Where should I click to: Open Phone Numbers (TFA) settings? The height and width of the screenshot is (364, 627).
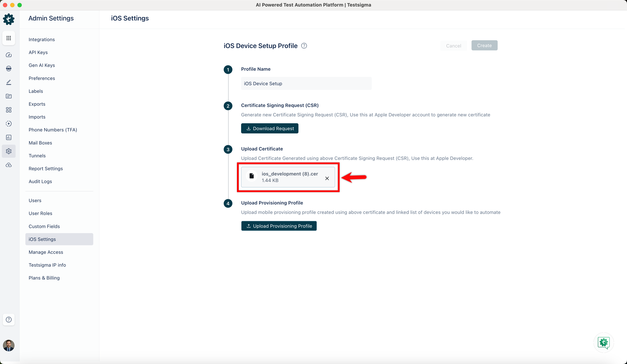pos(53,130)
